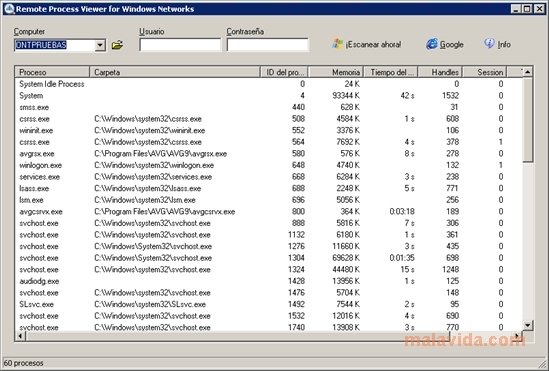Viewport: 549px width, 371px height.
Task: Select the lsass.exe process row
Action: [x=269, y=188]
